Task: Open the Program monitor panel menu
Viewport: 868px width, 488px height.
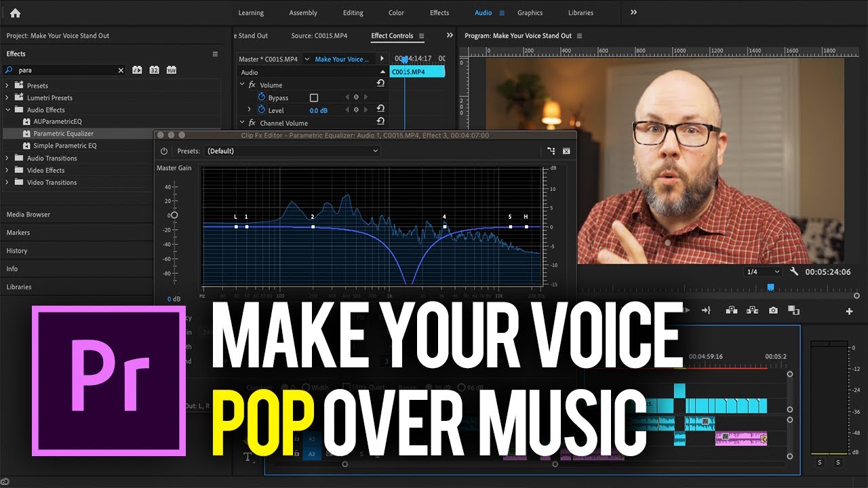Action: pos(579,36)
